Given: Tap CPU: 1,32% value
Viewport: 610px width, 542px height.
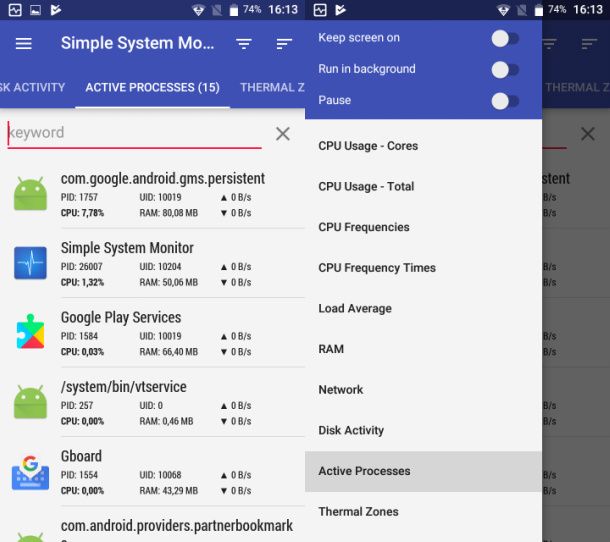Looking at the screenshot, I should pyautogui.click(x=82, y=282).
